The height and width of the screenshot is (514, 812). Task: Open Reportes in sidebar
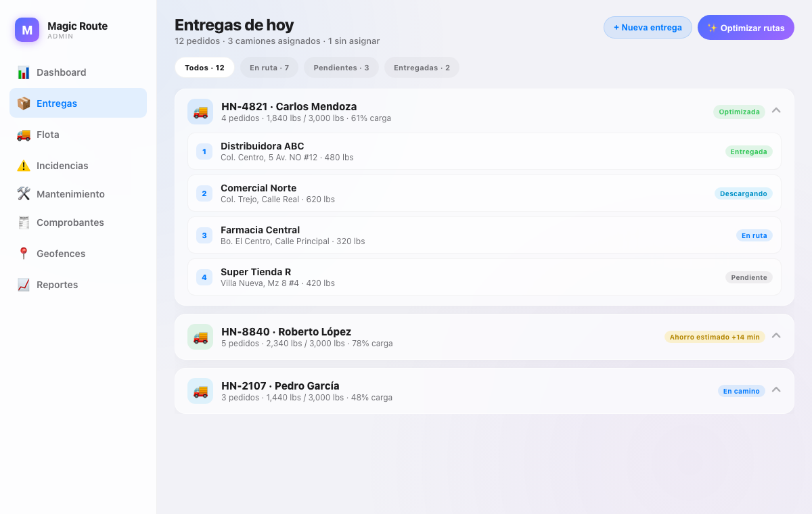(78, 285)
